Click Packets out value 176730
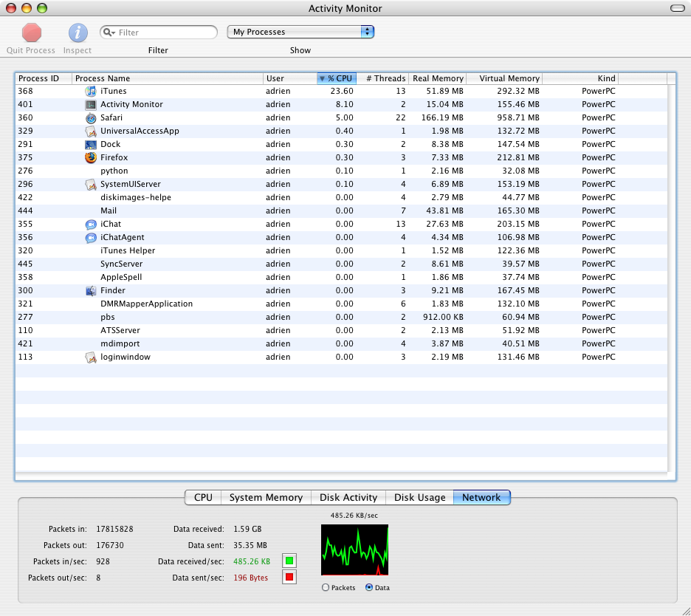 click(x=110, y=545)
